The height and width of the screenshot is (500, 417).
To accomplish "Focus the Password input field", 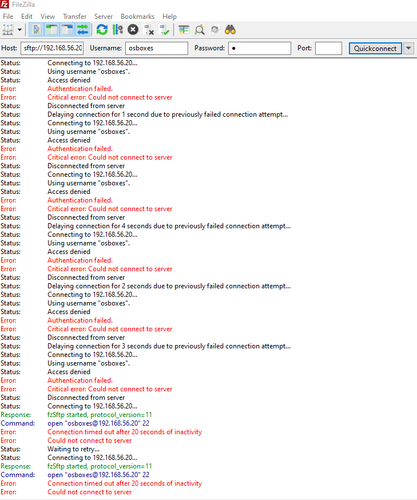I will pyautogui.click(x=260, y=48).
